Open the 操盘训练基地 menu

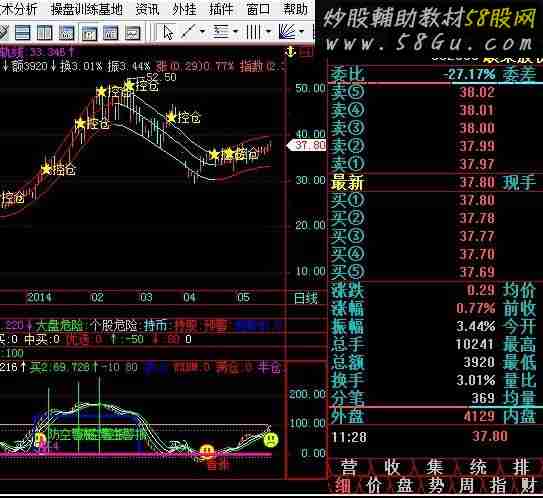87,9
